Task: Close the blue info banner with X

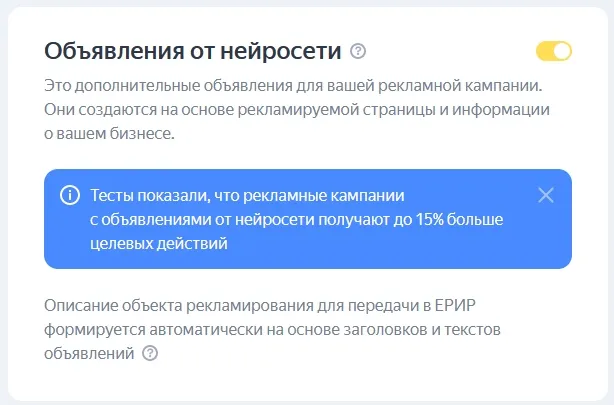Action: 545,195
